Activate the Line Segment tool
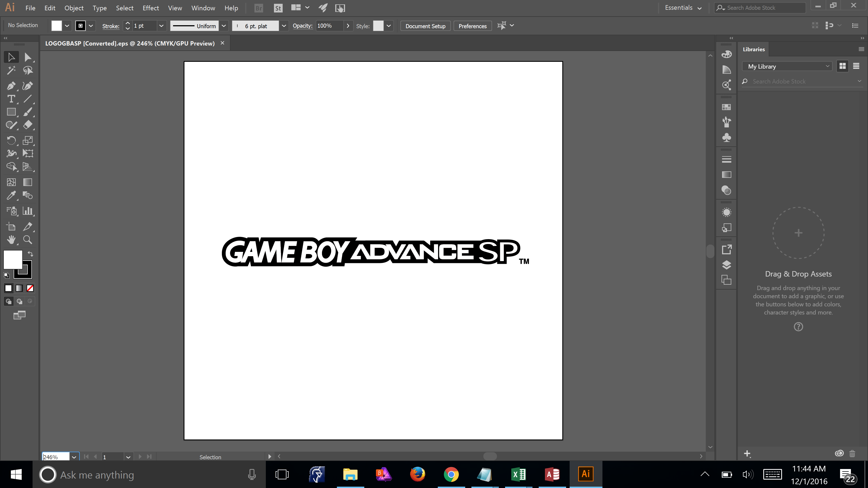The height and width of the screenshot is (488, 868). (x=28, y=99)
